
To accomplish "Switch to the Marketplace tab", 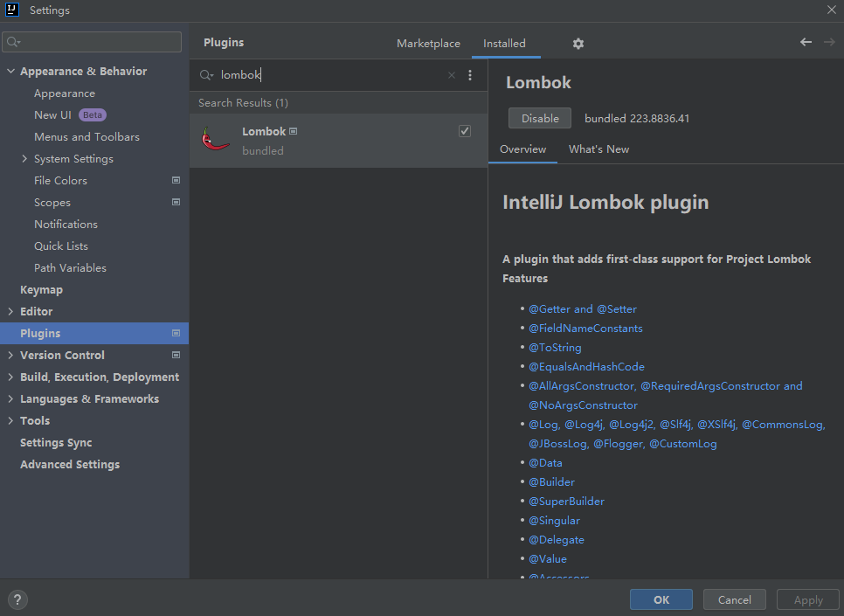I will click(428, 44).
